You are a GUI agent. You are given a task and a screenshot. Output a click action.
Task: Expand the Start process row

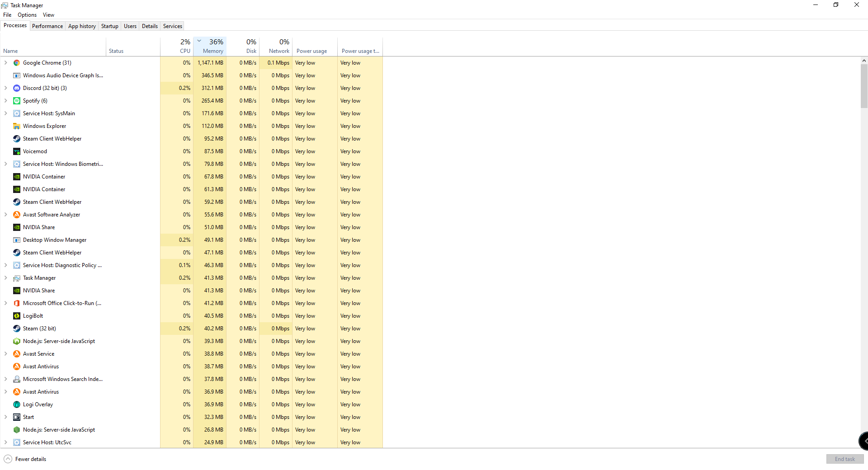[x=5, y=417]
